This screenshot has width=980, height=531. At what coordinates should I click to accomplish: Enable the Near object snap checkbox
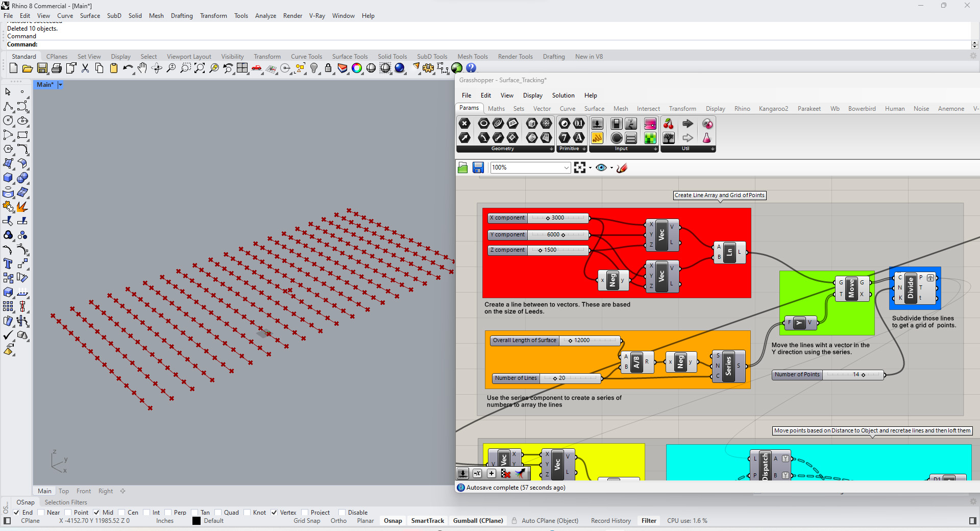point(41,513)
